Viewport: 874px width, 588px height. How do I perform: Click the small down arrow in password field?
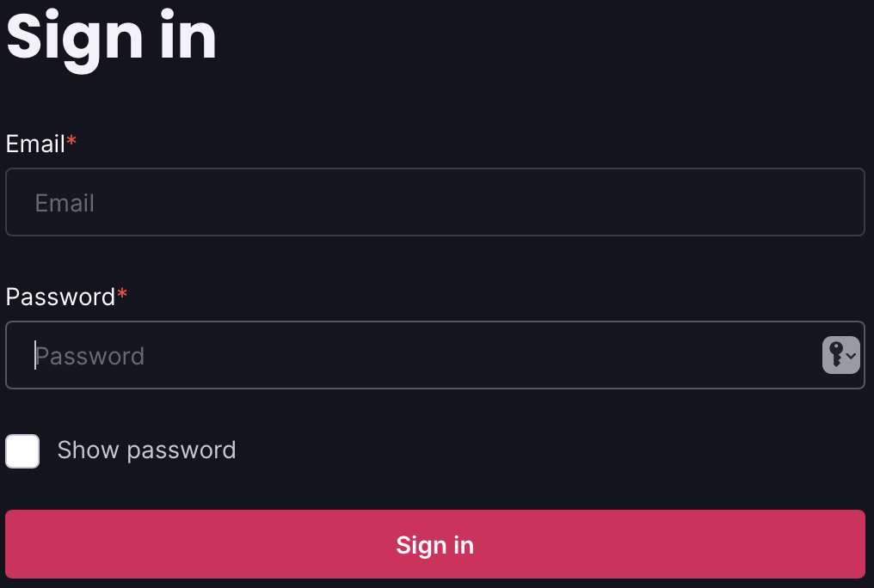click(x=849, y=356)
